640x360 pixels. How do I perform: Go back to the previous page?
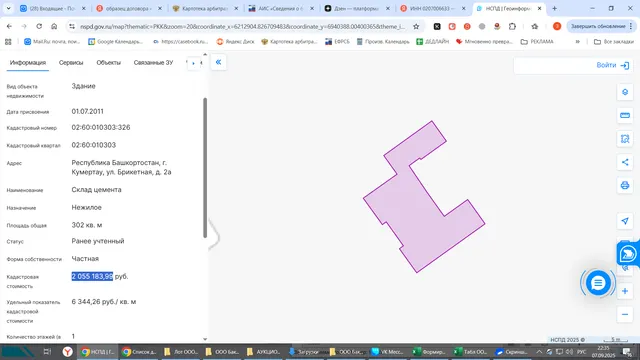(x=9, y=26)
